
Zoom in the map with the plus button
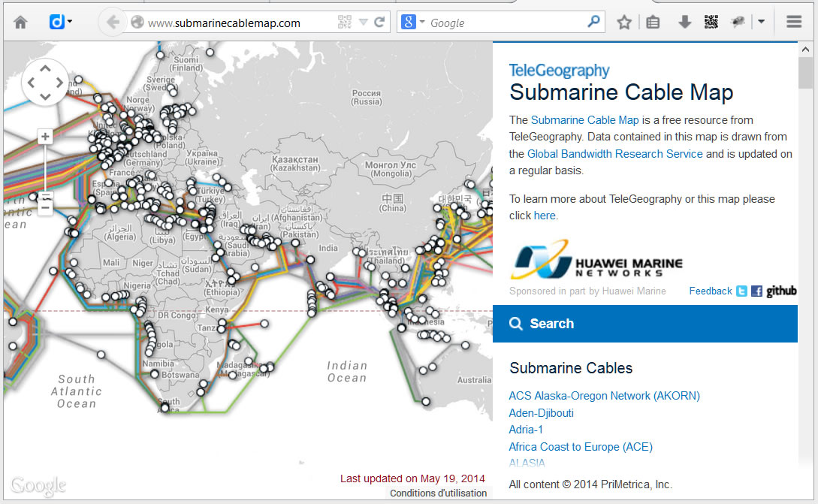(45, 137)
